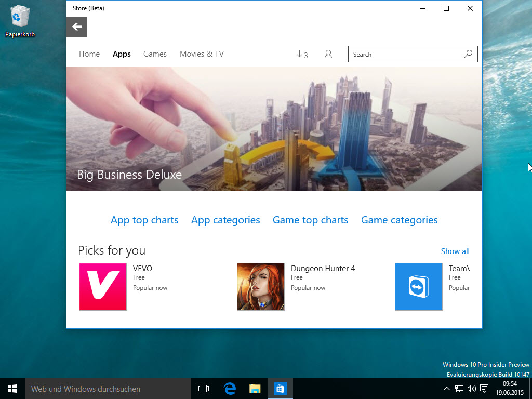The width and height of the screenshot is (532, 399).
Task: Open the Movies & TV tab
Action: [x=202, y=54]
